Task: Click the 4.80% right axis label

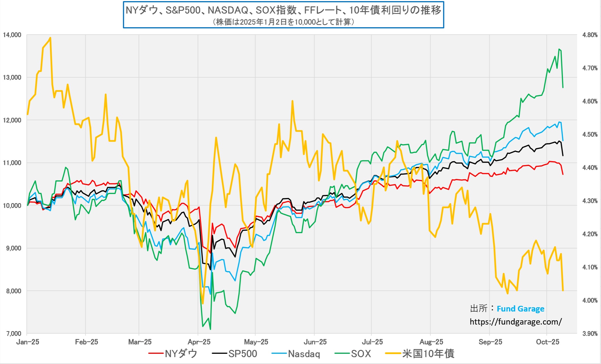Action: [x=590, y=35]
